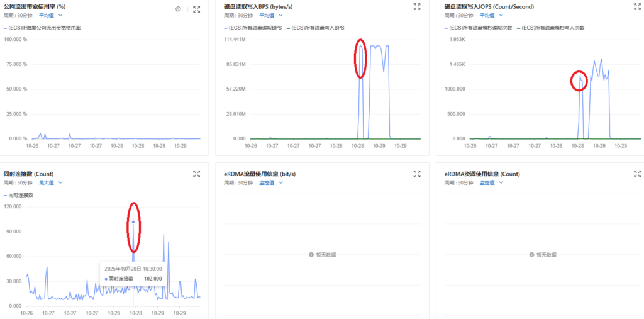Image resolution: width=644 pixels, height=319 pixels.
Task: Click the tooltip value 102.000
Action: click(x=153, y=279)
